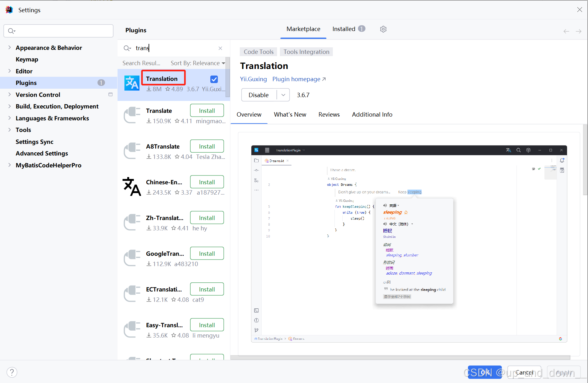Close the Settings dialog
The height and width of the screenshot is (383, 588).
click(580, 10)
